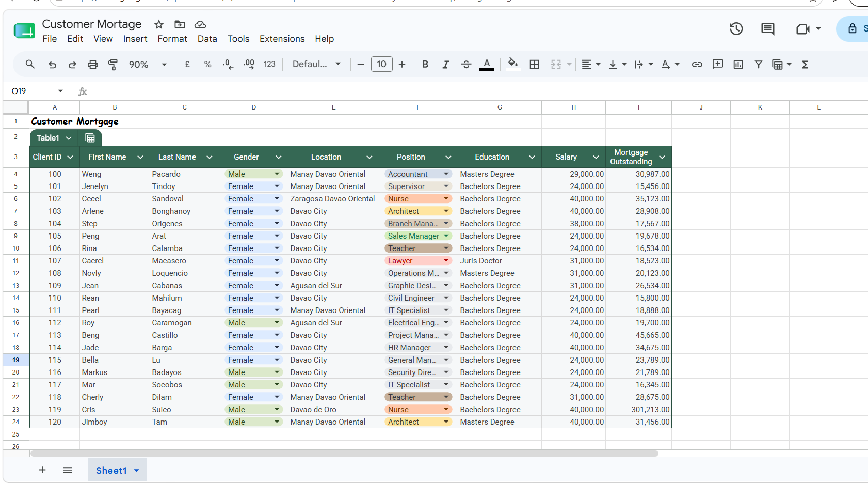Open the Sheet1 tab options arrow
The height and width of the screenshot is (483, 868).
pos(137,471)
